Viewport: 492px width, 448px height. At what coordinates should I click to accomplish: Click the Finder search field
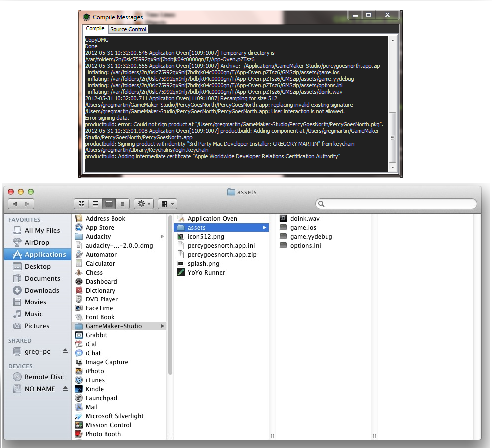396,204
